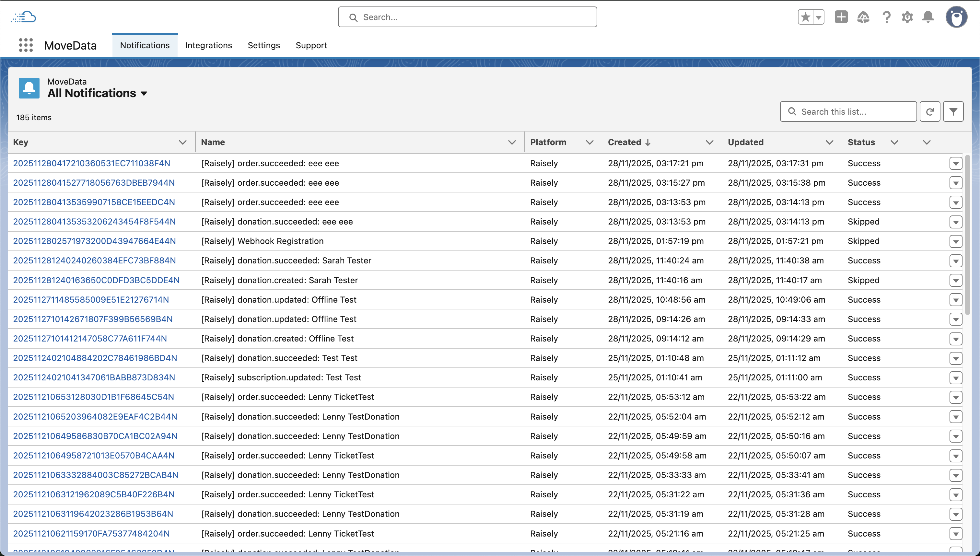Open the user profile avatar
The width and height of the screenshot is (980, 556).
pos(956,17)
